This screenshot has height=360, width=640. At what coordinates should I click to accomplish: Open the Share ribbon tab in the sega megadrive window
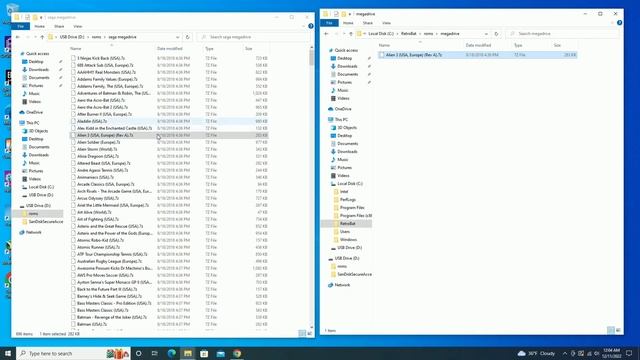click(x=59, y=27)
